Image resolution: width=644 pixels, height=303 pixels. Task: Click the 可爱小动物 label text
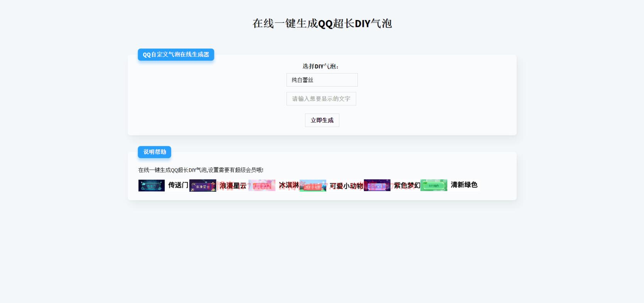[x=346, y=186]
